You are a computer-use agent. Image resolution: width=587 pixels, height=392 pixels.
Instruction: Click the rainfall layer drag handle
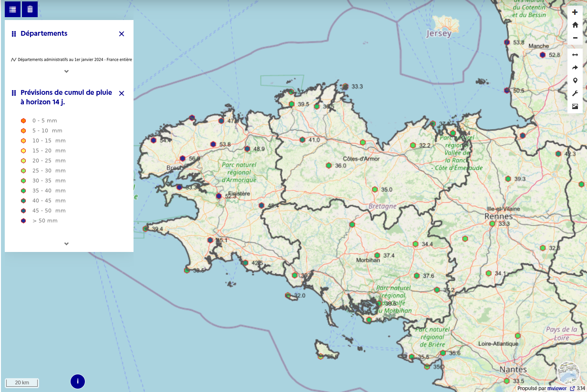pyautogui.click(x=14, y=93)
